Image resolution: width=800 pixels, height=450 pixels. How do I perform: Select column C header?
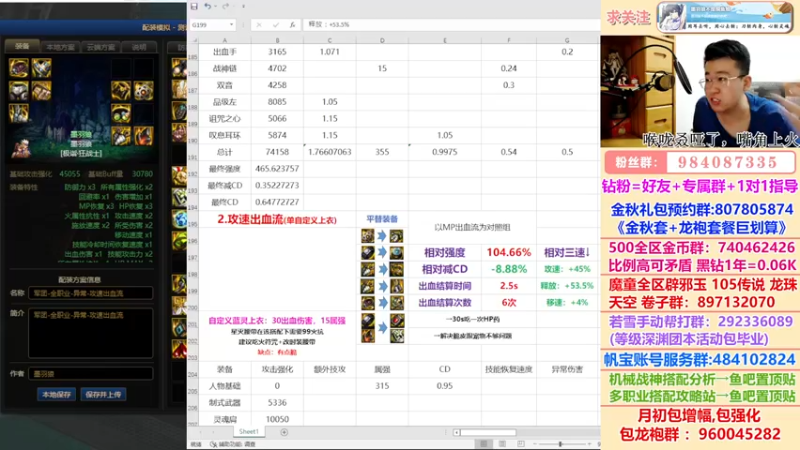[330, 40]
